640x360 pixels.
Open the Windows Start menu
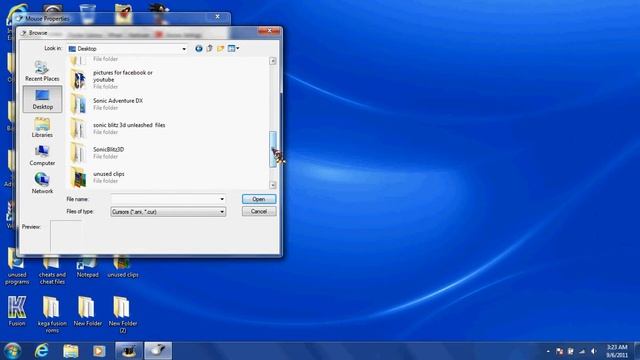coord(13,351)
